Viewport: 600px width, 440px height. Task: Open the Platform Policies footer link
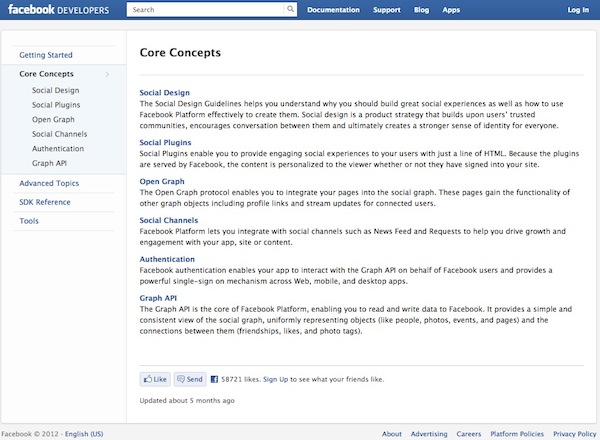click(517, 434)
